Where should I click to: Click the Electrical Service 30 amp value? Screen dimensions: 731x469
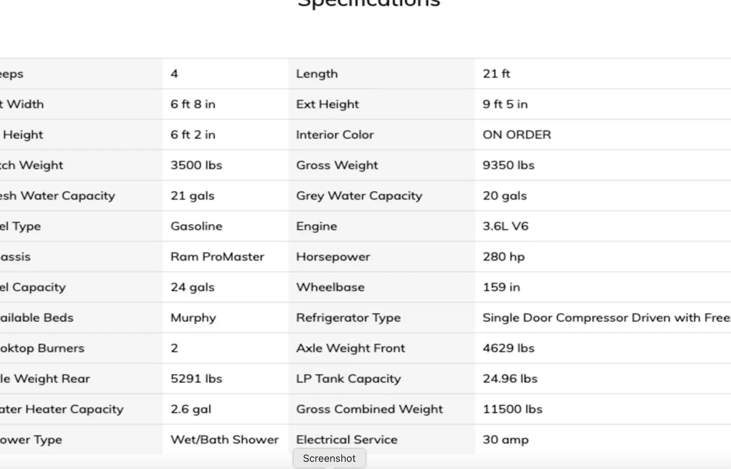coord(505,440)
